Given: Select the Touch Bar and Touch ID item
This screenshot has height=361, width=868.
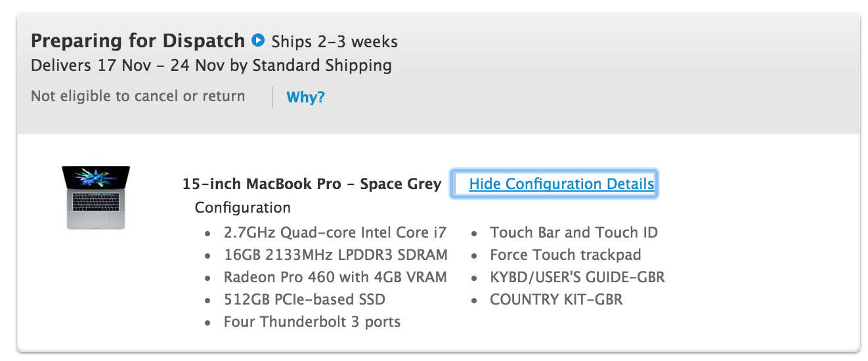Looking at the screenshot, I should [x=574, y=232].
